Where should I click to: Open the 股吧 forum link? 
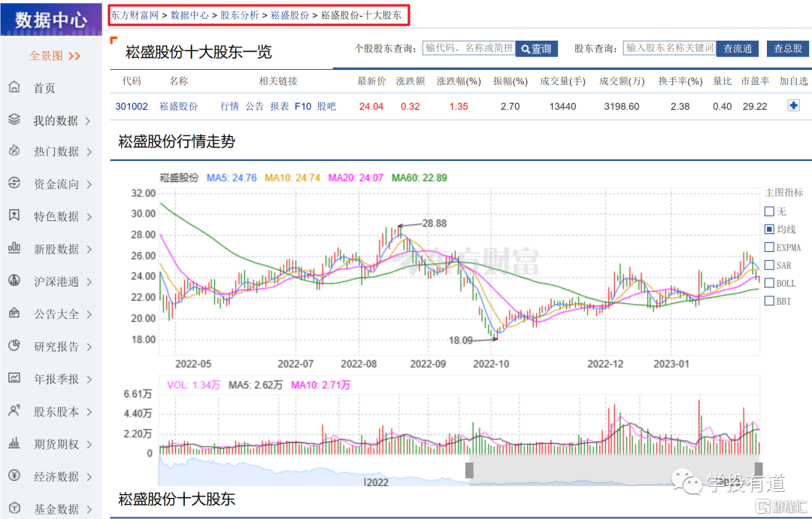(x=326, y=106)
